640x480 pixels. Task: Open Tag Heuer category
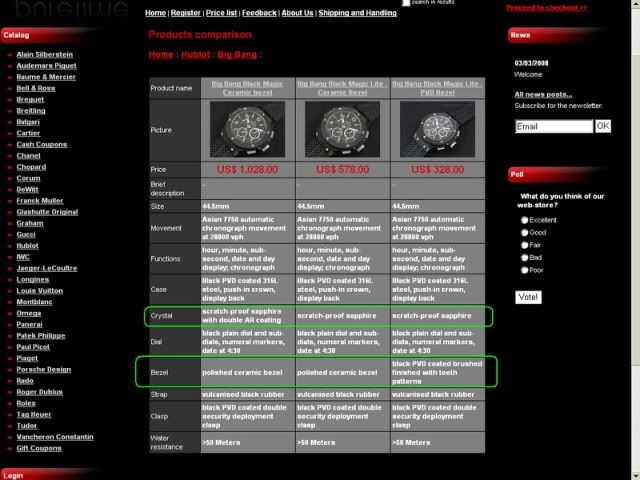tap(34, 414)
